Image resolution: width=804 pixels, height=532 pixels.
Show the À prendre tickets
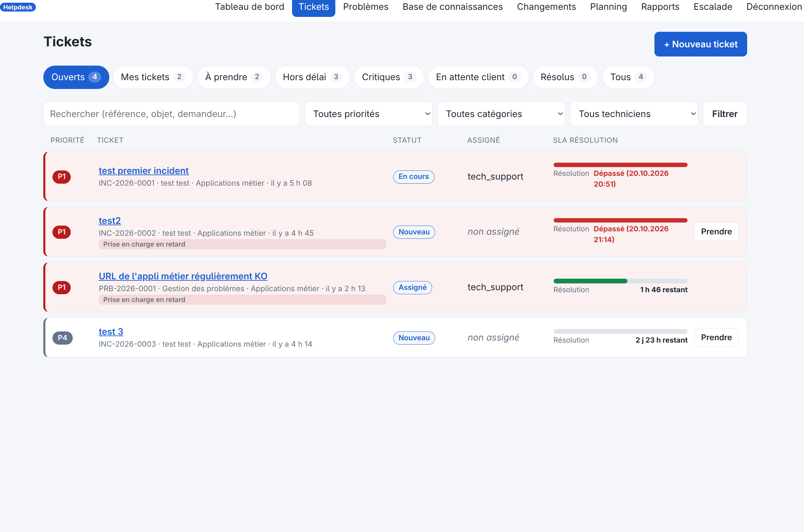pos(234,77)
